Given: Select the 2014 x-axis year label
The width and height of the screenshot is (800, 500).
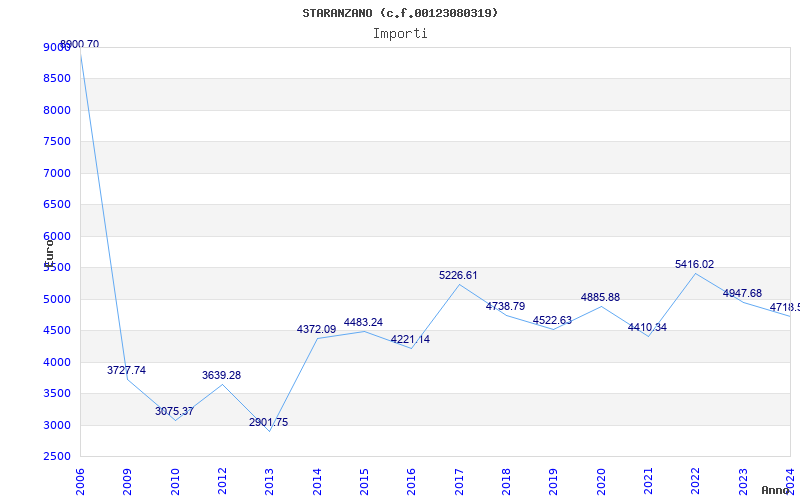Looking at the screenshot, I should point(317,481).
